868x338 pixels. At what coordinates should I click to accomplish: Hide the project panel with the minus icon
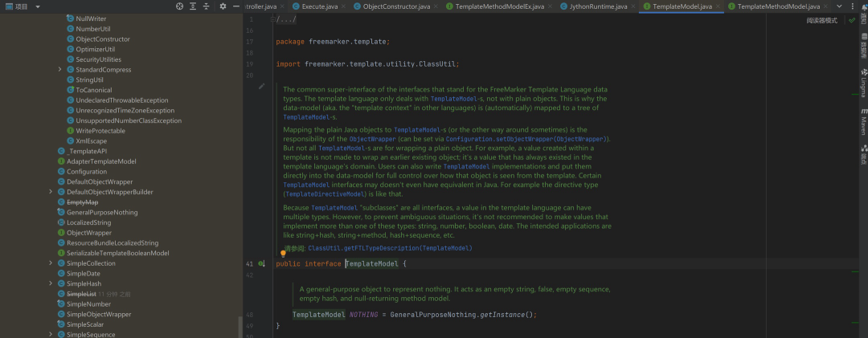coord(236,6)
